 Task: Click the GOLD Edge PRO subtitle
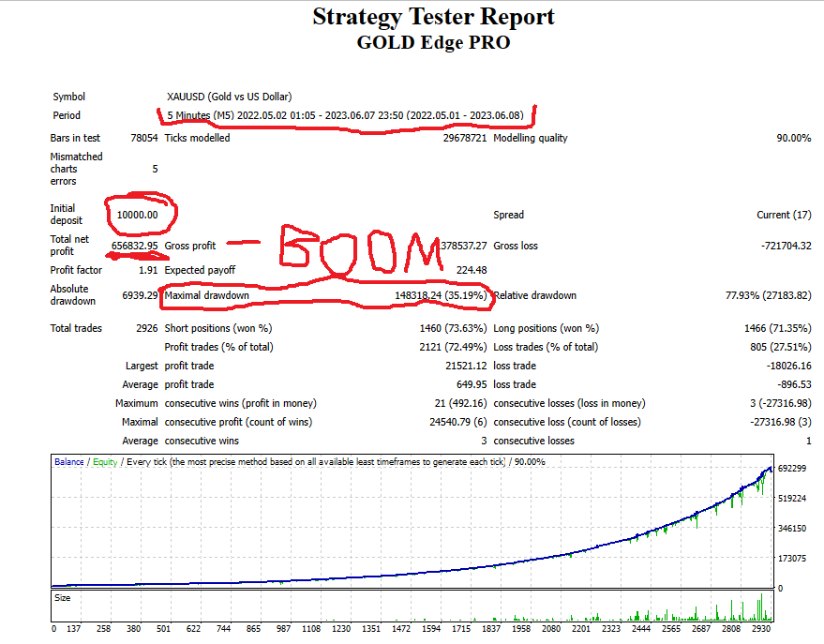point(433,42)
